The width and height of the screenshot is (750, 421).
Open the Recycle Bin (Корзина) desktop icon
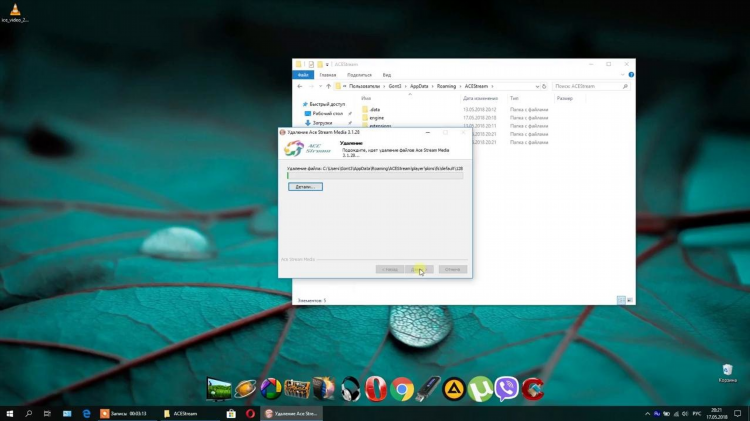727,373
